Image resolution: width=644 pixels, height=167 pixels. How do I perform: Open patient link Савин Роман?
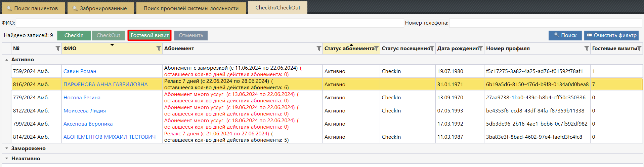[80, 71]
